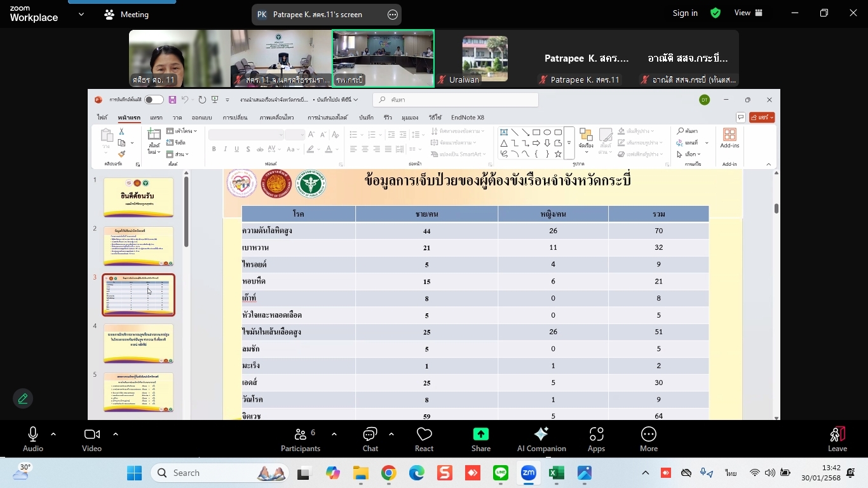Screen dimensions: 868x488
Task: Start slideshow from beginning via quick access icon
Action: [215, 100]
